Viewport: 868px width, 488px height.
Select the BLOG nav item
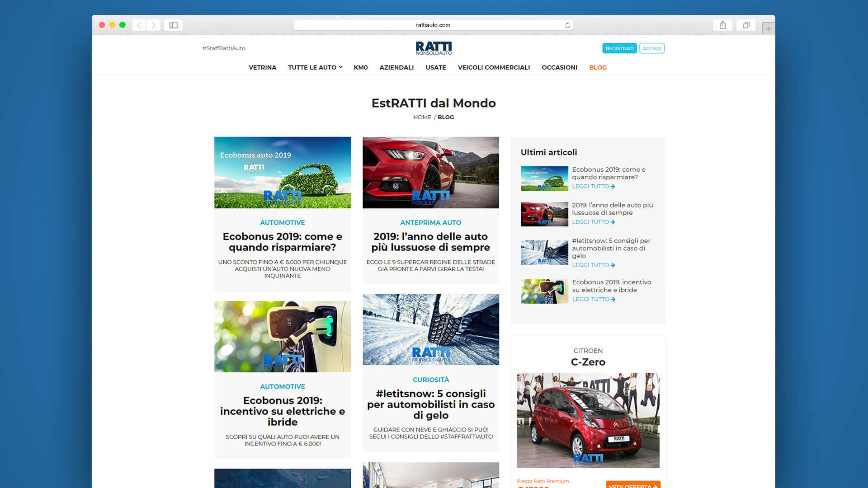tap(598, 67)
